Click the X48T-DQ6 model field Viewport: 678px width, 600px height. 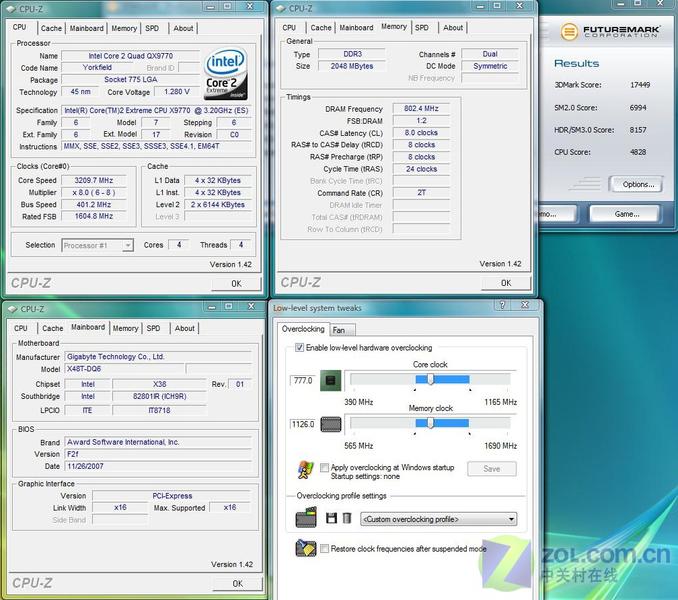pyautogui.click(x=125, y=369)
